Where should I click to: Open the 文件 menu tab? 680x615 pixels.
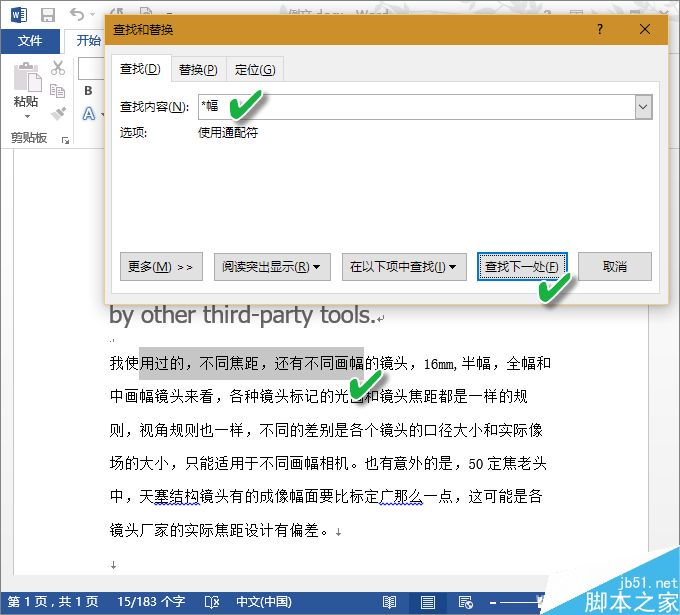[30, 41]
